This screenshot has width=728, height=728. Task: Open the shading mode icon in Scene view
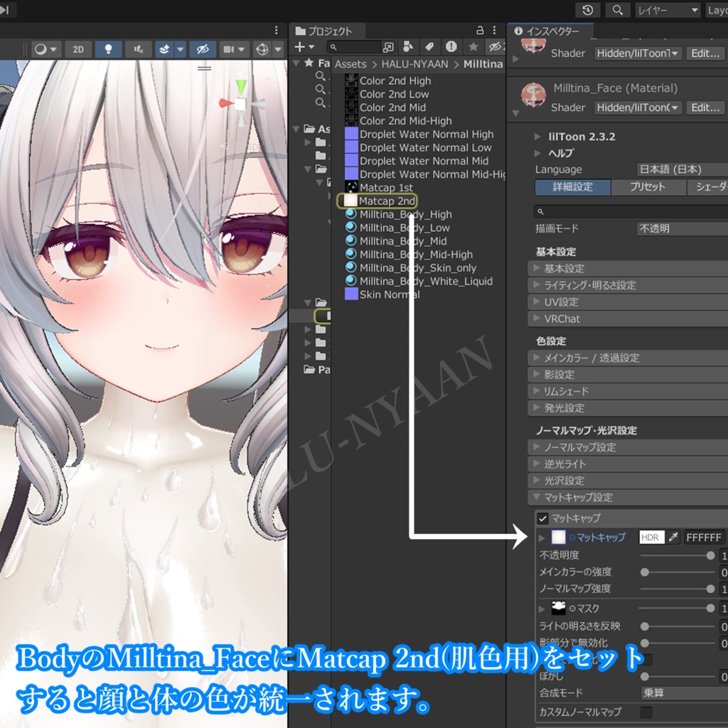[x=41, y=48]
